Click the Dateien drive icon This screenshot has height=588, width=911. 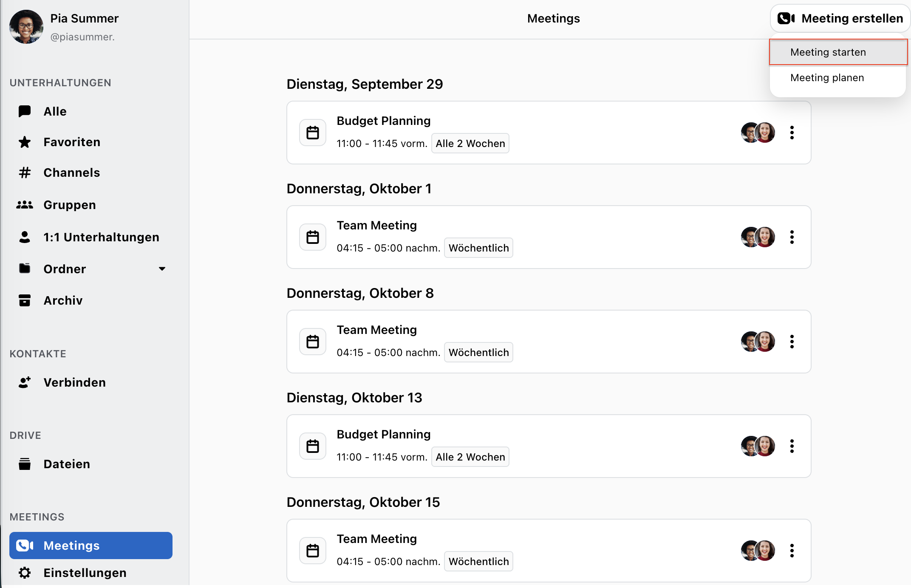[25, 464]
